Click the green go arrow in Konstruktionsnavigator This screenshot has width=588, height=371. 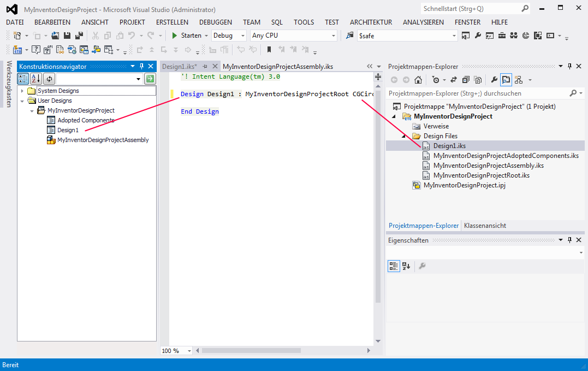[150, 79]
